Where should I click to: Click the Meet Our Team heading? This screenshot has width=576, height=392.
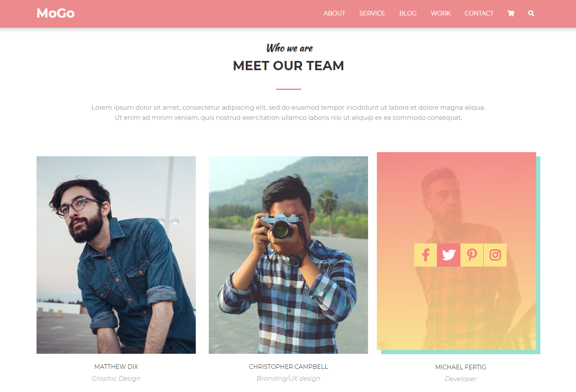click(x=288, y=66)
